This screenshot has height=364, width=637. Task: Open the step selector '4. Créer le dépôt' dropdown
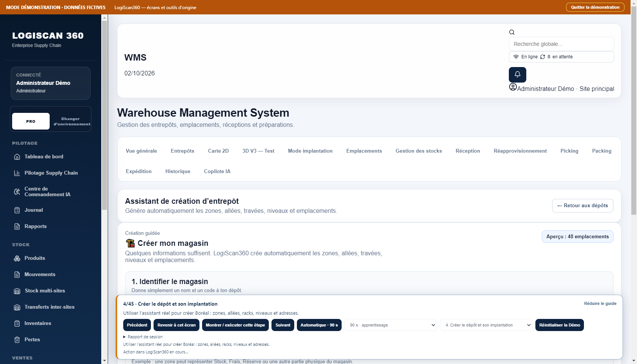pyautogui.click(x=486, y=325)
